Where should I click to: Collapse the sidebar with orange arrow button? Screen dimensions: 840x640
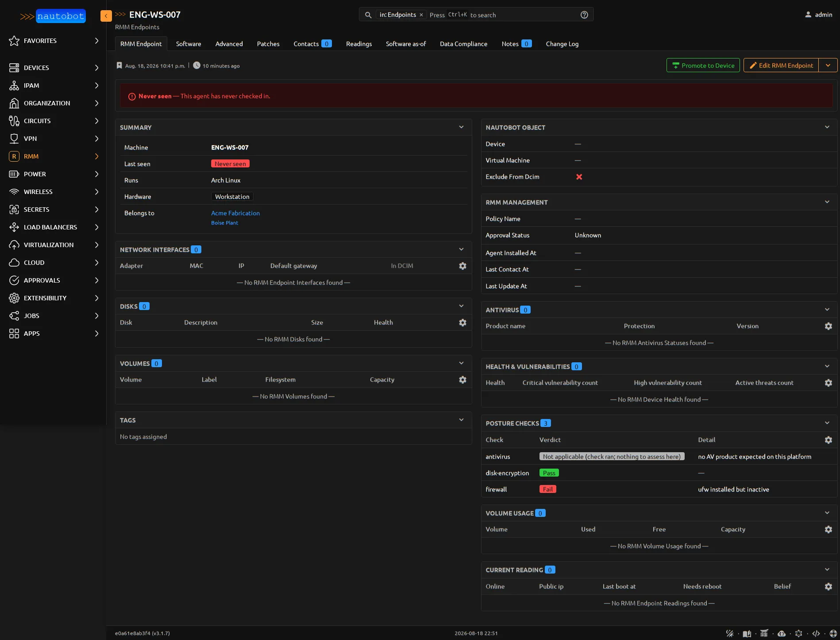106,16
